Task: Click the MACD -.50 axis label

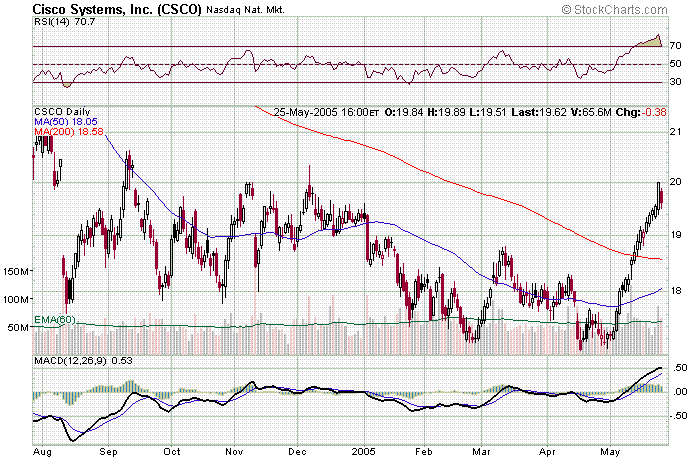Action: pos(677,416)
